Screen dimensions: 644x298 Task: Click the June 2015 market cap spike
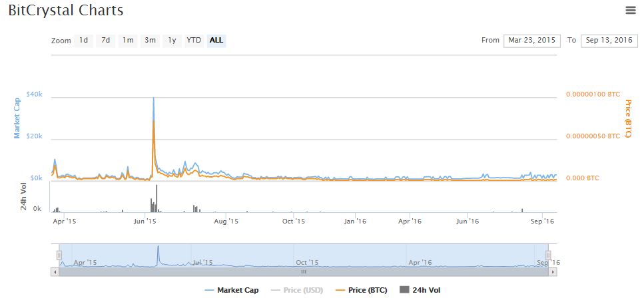pos(154,98)
